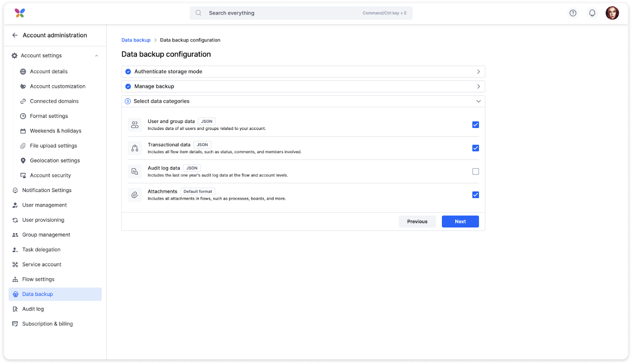This screenshot has height=364, width=632.
Task: Click the Weekends & holidays calendar icon
Action: point(23,131)
